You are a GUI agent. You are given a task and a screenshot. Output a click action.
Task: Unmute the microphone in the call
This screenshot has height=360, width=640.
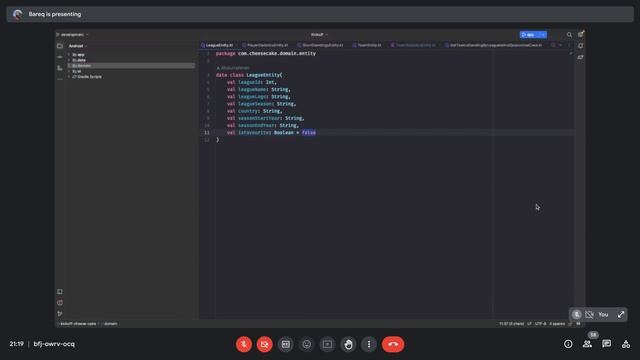click(x=244, y=344)
